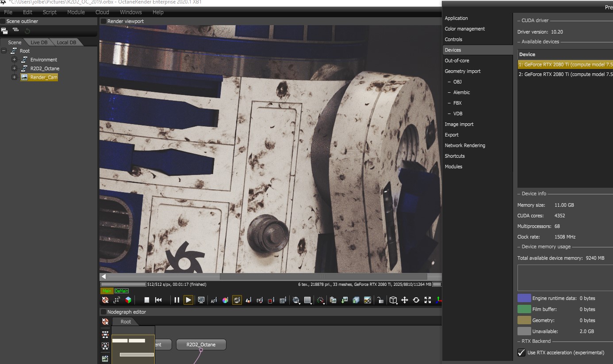Expand the R2D2_Octane tree node
Screen dimensions: 613x364
click(14, 68)
